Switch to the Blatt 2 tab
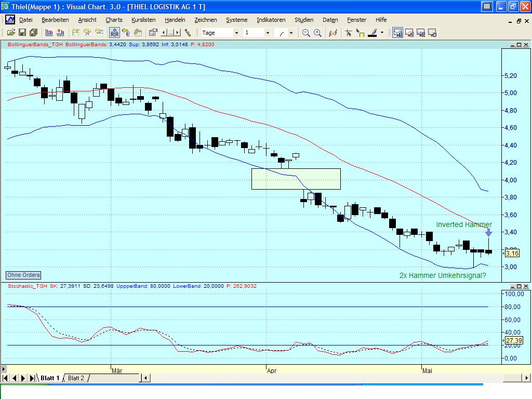 (x=76, y=378)
